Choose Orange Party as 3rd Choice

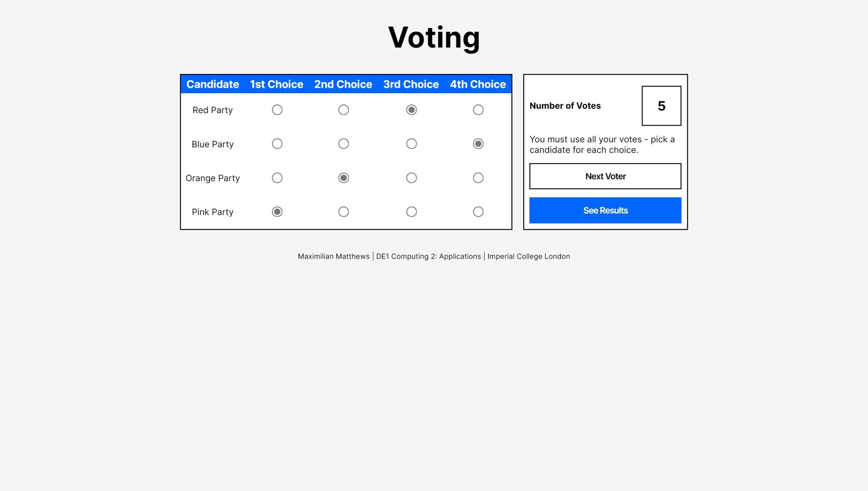pyautogui.click(x=411, y=178)
